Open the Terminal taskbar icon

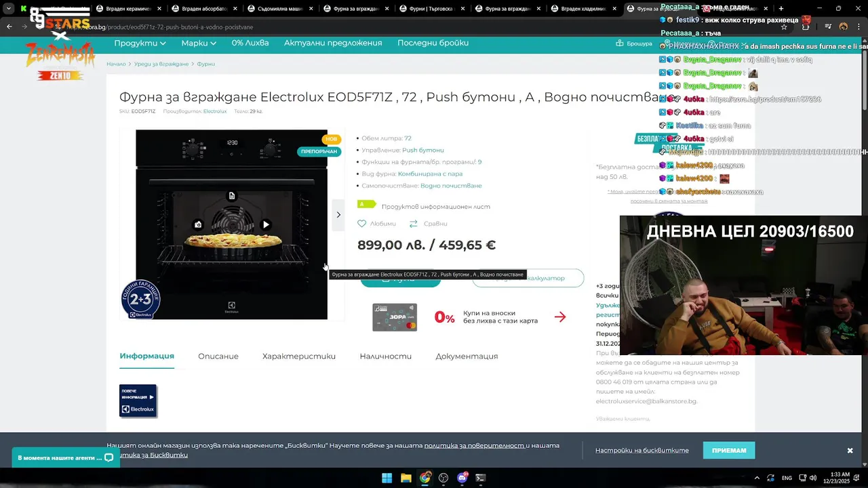481,478
